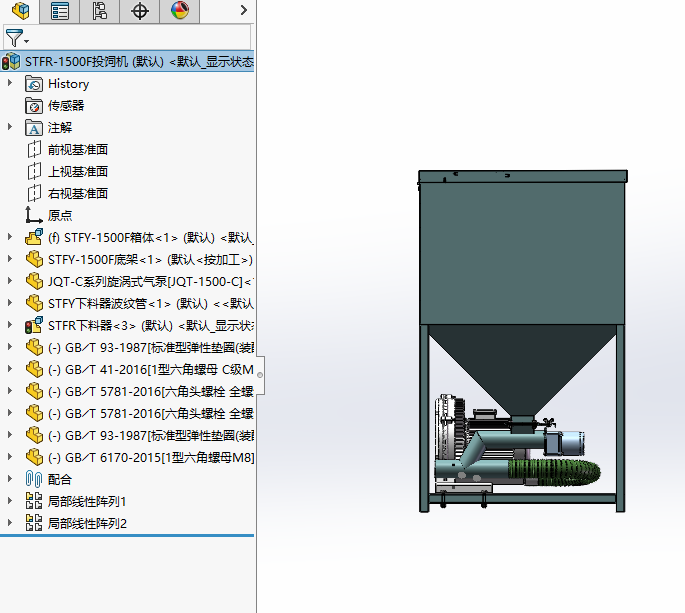The height and width of the screenshot is (613, 685).
Task: Click the 右视基准面 plane icon
Action: [x=34, y=193]
